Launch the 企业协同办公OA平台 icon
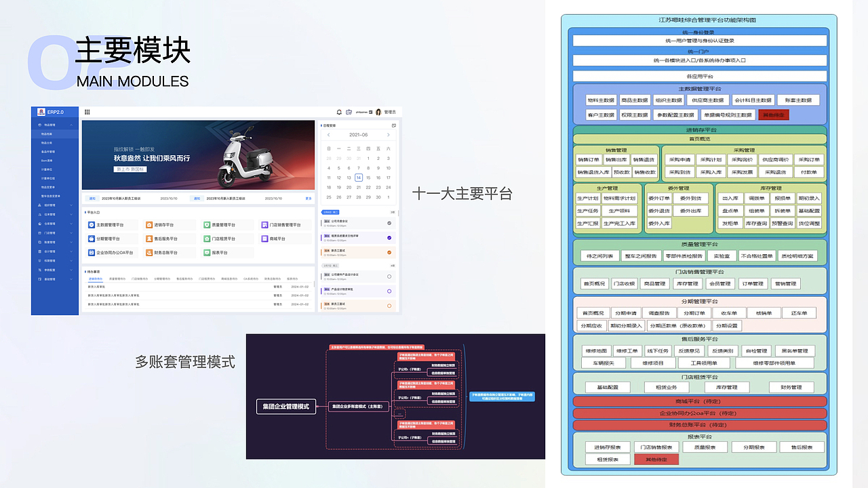Viewport: 868px width, 488px height. [92, 253]
